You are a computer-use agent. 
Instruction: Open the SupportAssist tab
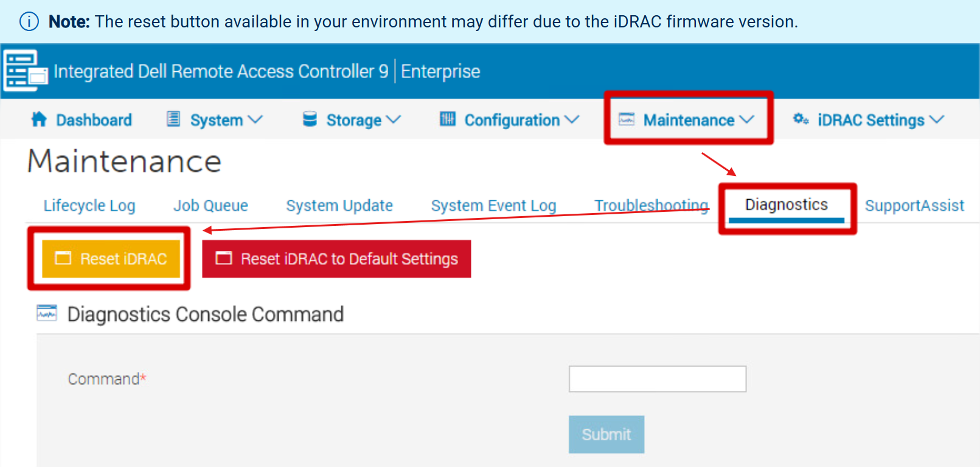[915, 205]
